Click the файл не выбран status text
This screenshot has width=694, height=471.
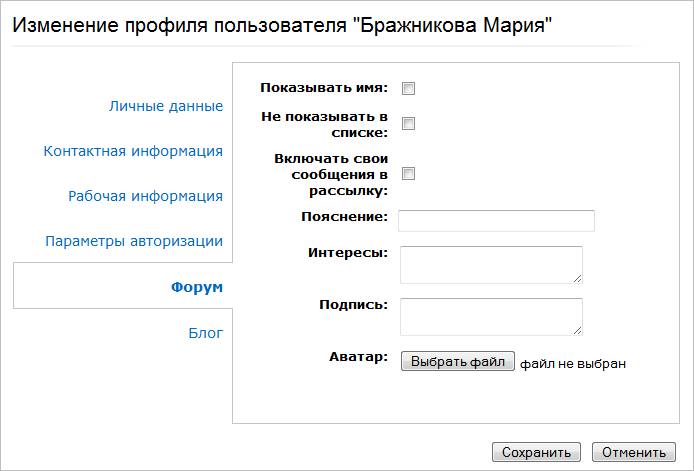point(572,364)
